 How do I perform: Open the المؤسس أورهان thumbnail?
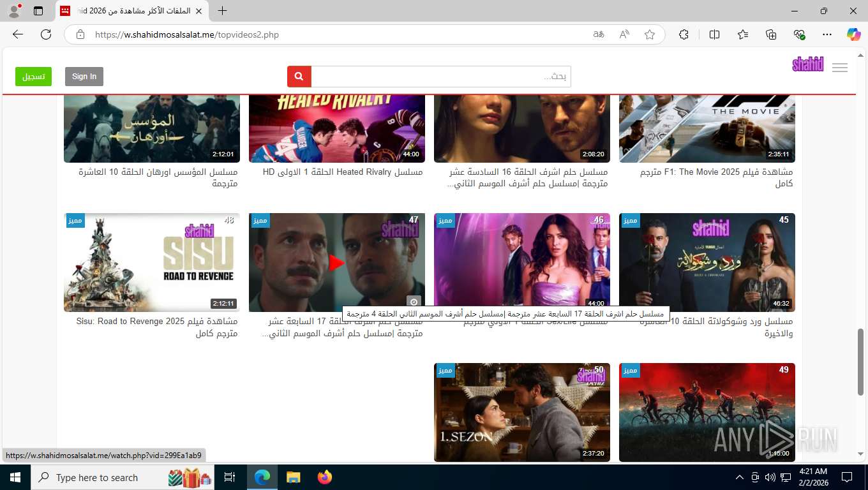coord(152,129)
